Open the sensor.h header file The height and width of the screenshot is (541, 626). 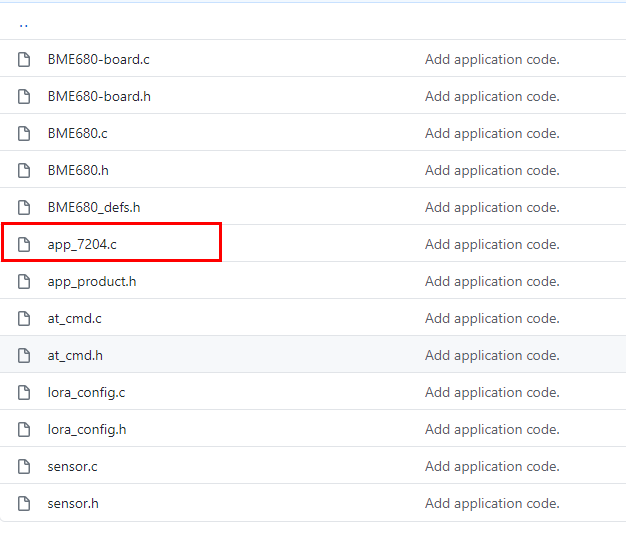73,504
